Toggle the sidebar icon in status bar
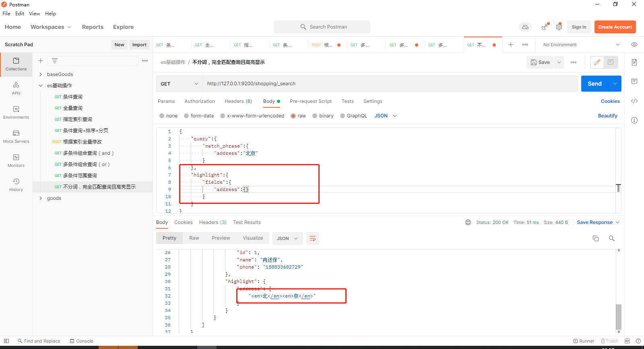 click(x=6, y=341)
